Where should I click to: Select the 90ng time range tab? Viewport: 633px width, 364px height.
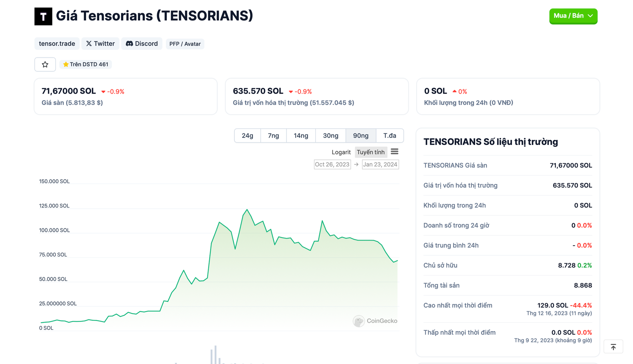(x=361, y=135)
